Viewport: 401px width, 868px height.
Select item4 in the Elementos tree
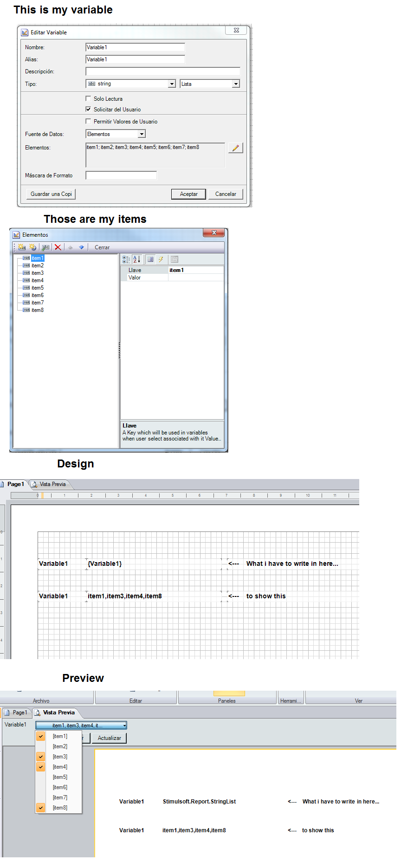tap(38, 280)
